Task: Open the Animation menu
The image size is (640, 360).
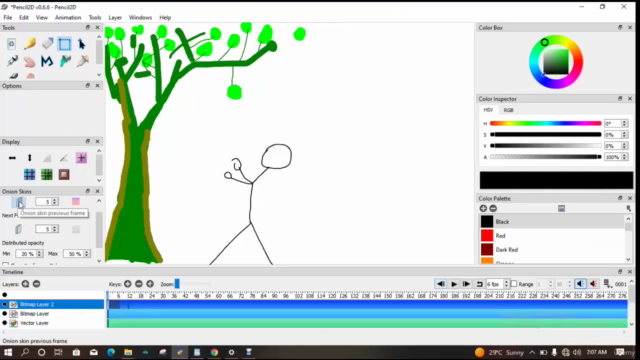Action: pyautogui.click(x=68, y=18)
